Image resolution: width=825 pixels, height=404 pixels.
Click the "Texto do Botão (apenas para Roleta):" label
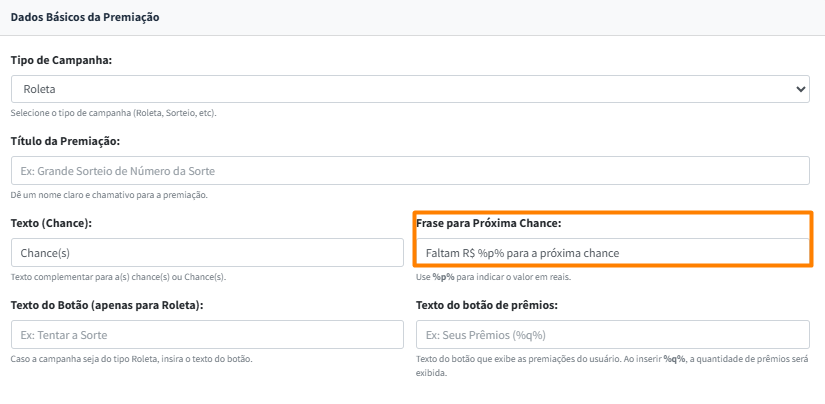[x=107, y=304]
